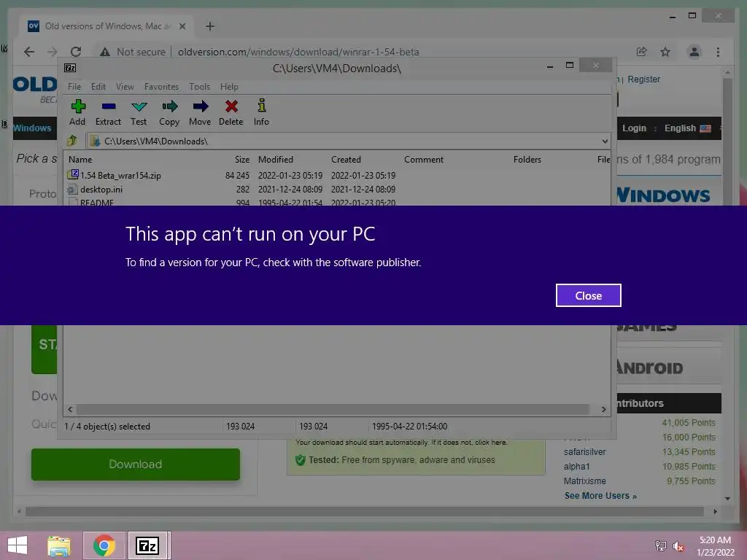The width and height of the screenshot is (747, 560).
Task: Click the network icon in system tray
Action: [660, 545]
